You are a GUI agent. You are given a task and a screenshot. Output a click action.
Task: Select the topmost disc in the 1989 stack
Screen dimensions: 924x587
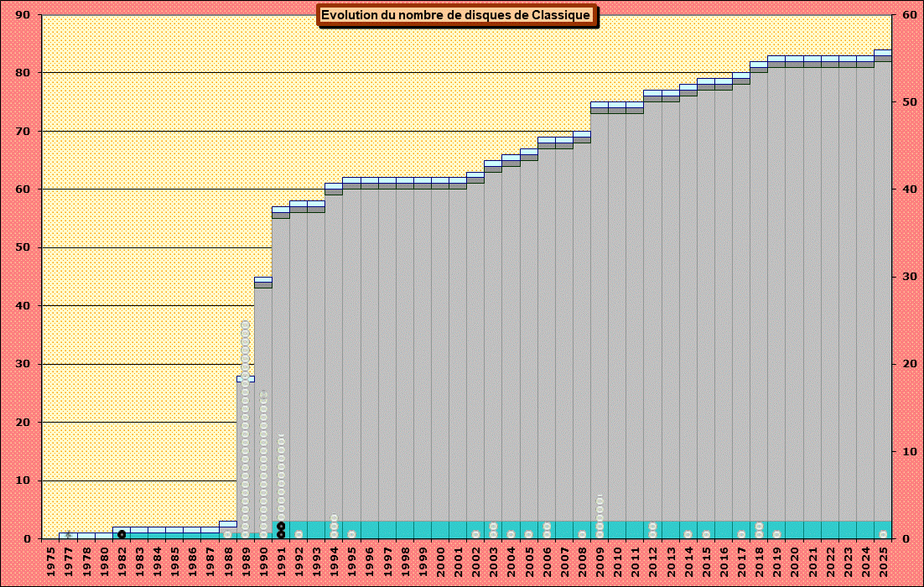pyautogui.click(x=245, y=325)
